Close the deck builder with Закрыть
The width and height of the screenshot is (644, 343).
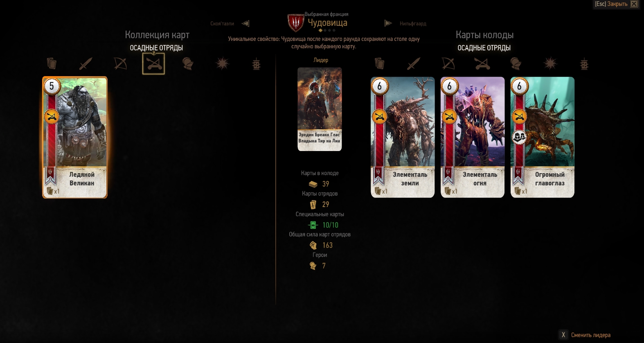(616, 4)
